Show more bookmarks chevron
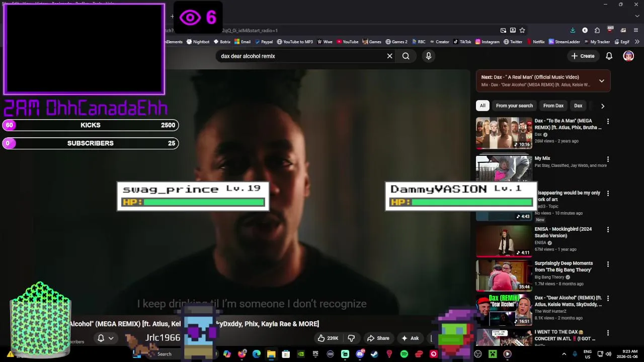The image size is (644, 362). [637, 42]
